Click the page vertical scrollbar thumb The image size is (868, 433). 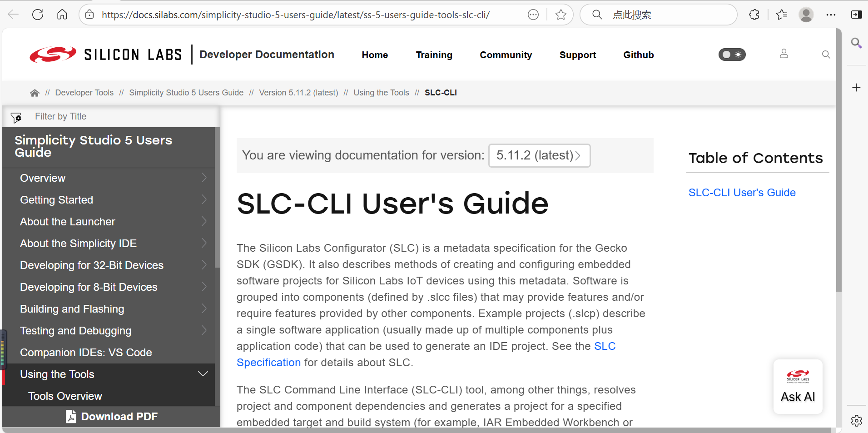(838, 160)
